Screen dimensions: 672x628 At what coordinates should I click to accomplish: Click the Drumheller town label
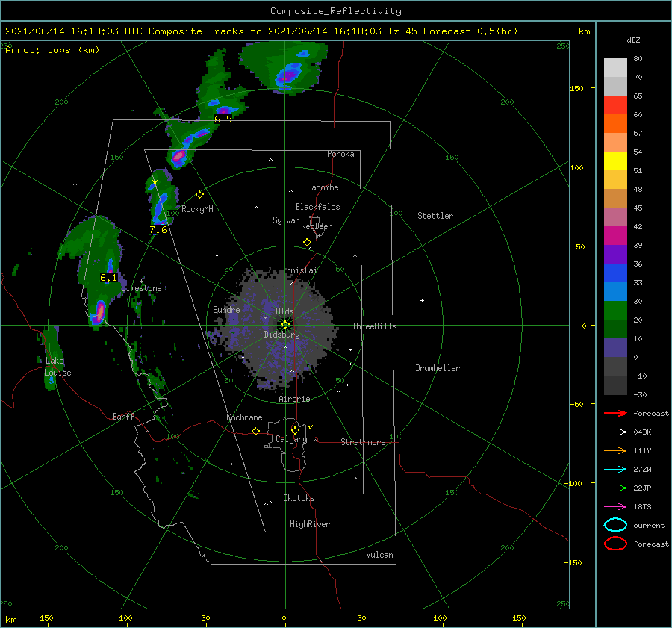(438, 368)
